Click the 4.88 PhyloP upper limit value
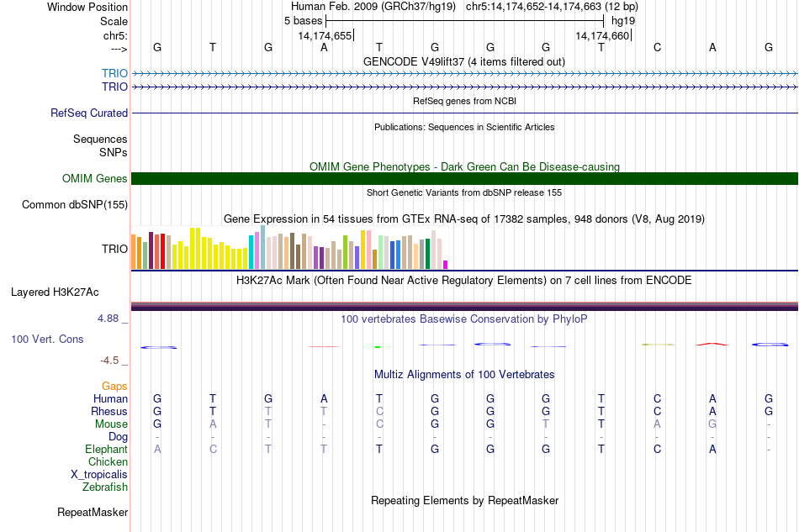 (x=108, y=319)
